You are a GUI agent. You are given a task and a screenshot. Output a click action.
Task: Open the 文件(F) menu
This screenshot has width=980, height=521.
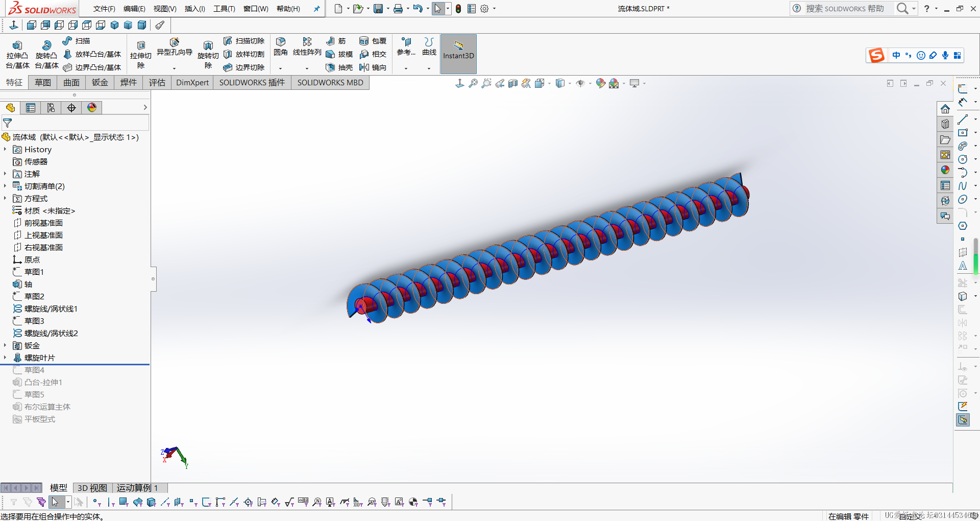[x=104, y=9]
